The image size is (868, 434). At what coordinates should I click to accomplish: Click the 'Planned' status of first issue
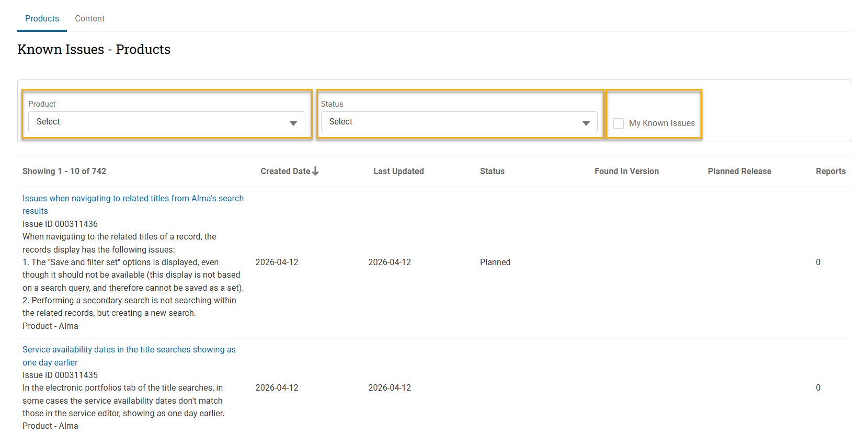495,262
